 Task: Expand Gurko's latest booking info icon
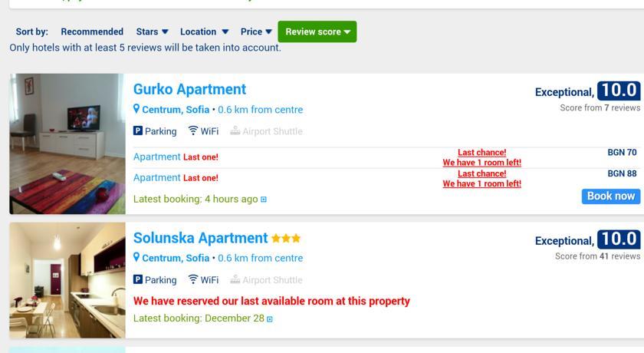264,200
